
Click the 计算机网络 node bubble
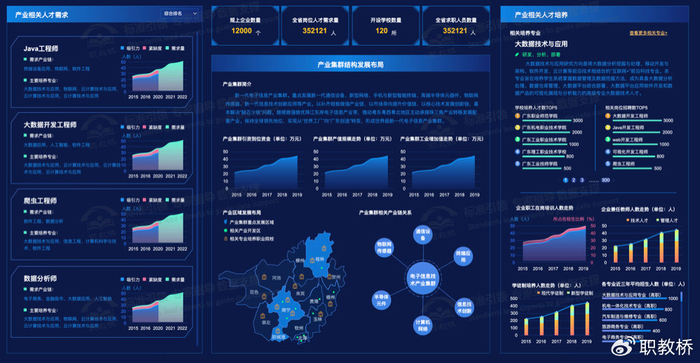pos(422,325)
